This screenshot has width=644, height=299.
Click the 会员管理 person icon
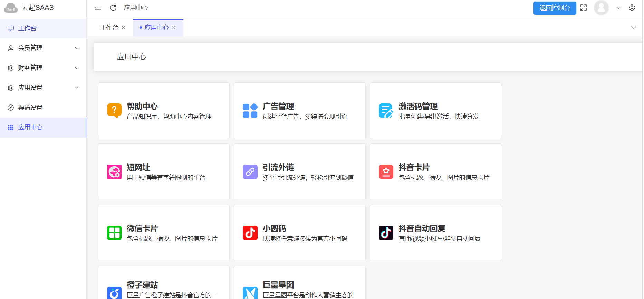pyautogui.click(x=11, y=48)
